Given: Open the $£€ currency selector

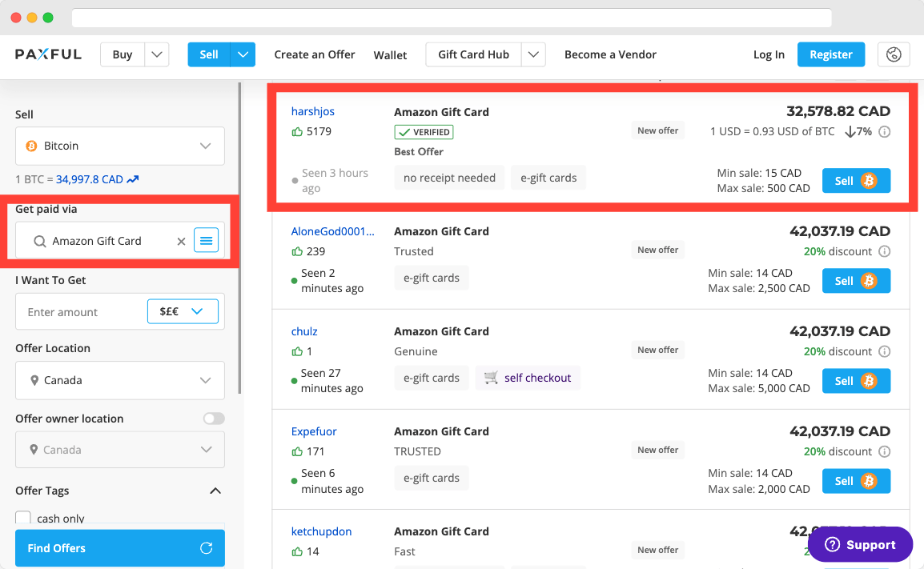Looking at the screenshot, I should pyautogui.click(x=183, y=311).
